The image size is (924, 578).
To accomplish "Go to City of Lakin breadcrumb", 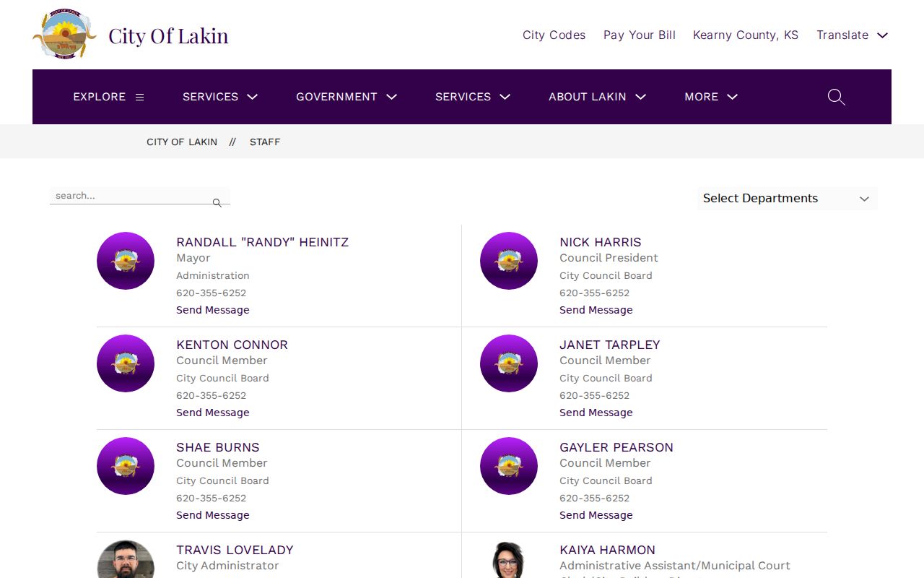I will (x=182, y=142).
